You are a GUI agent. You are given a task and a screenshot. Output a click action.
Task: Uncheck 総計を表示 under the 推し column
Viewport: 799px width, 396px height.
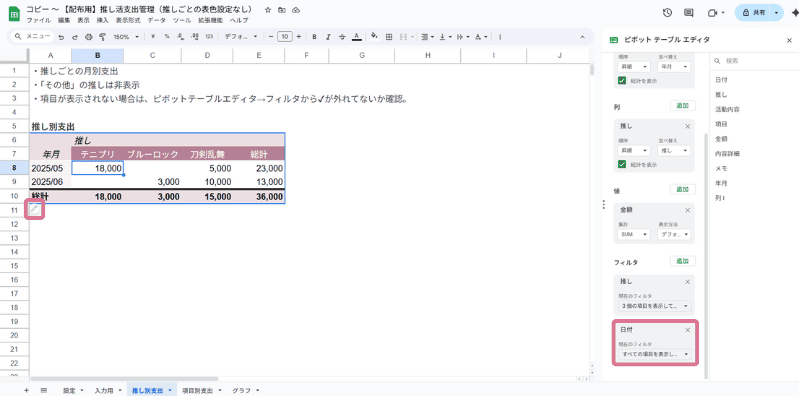622,164
